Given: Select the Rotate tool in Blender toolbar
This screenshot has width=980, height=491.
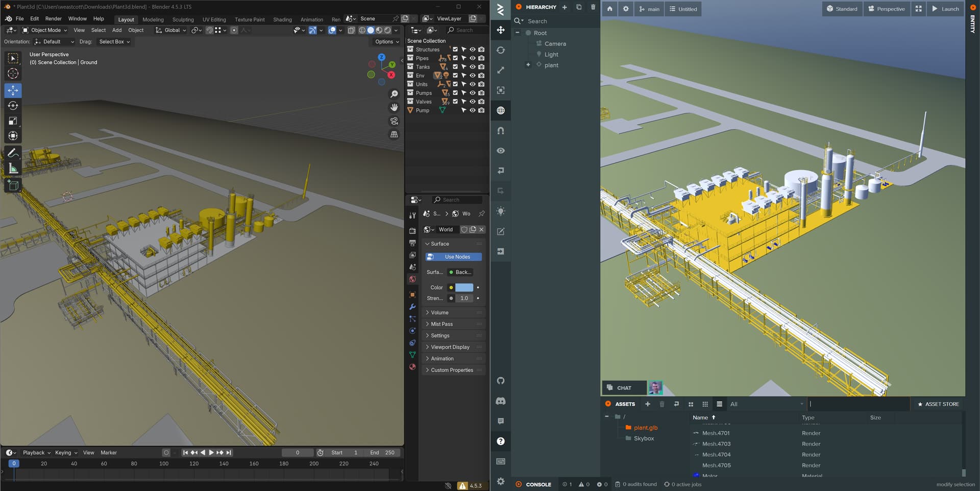Looking at the screenshot, I should coord(13,106).
